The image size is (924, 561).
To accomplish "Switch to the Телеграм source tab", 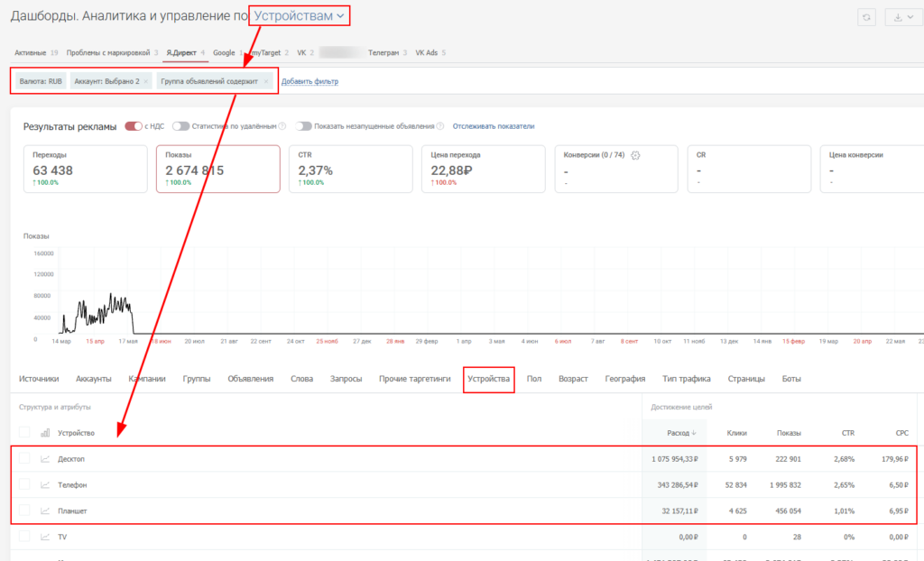I will 383,53.
